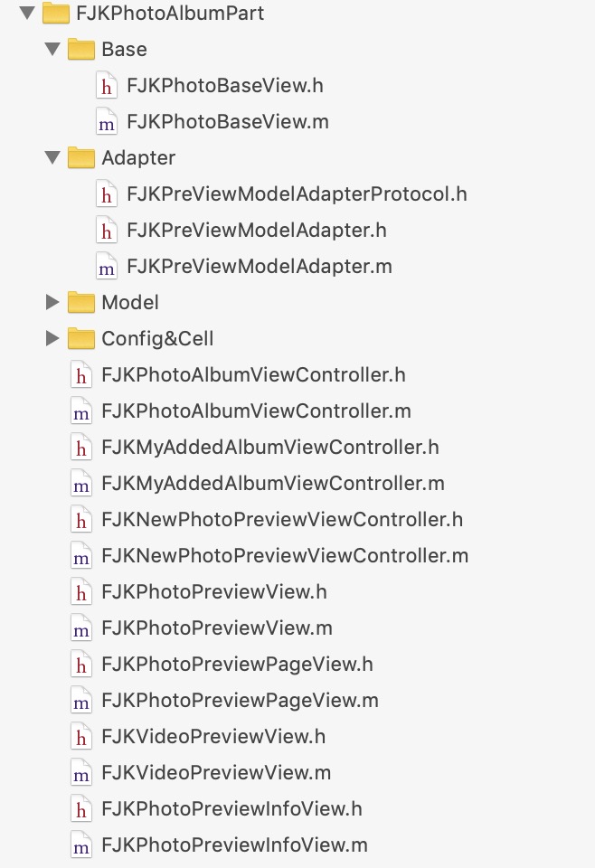This screenshot has height=868, width=595.
Task: Click implementation file icon of FJKPhotoBaseView.m
Action: tap(107, 122)
